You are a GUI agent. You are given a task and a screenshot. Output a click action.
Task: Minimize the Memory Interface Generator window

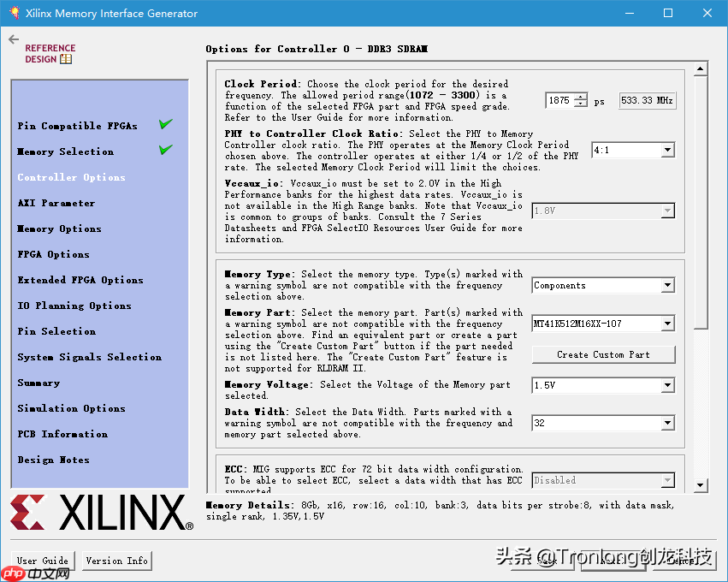pos(630,13)
